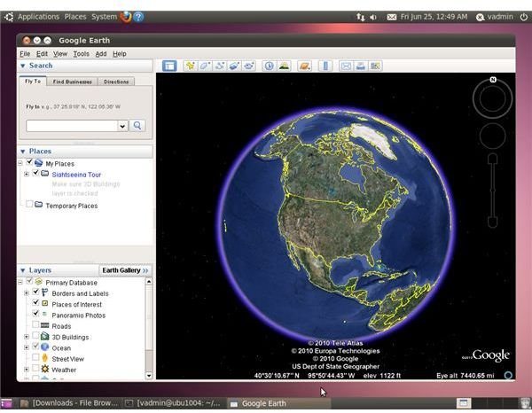Open the File menu
This screenshot has height=413, width=532.
(25, 53)
